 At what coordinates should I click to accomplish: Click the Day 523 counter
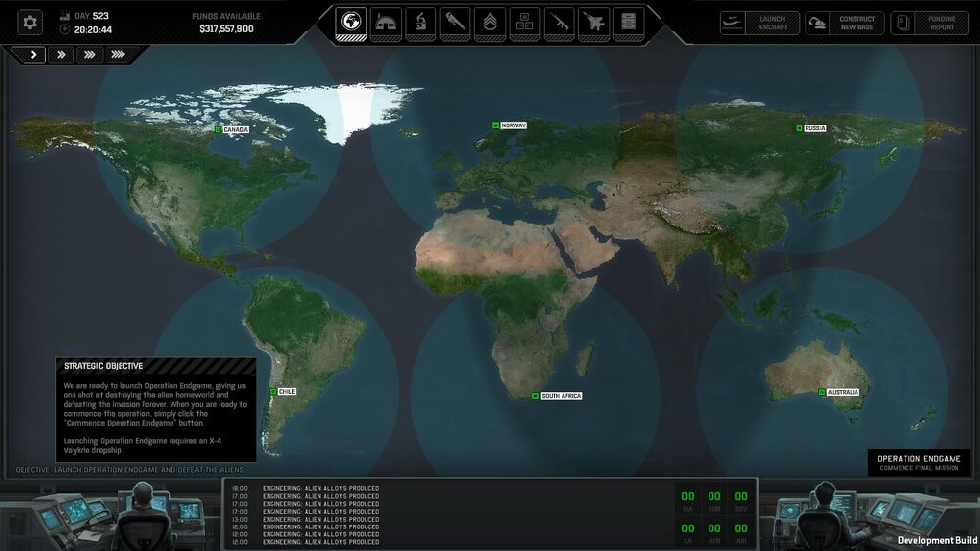(91, 16)
